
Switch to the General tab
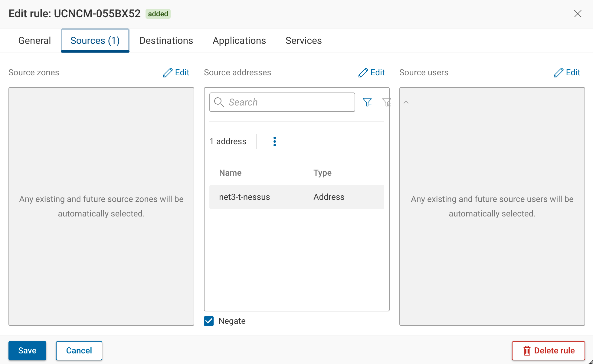pos(34,41)
